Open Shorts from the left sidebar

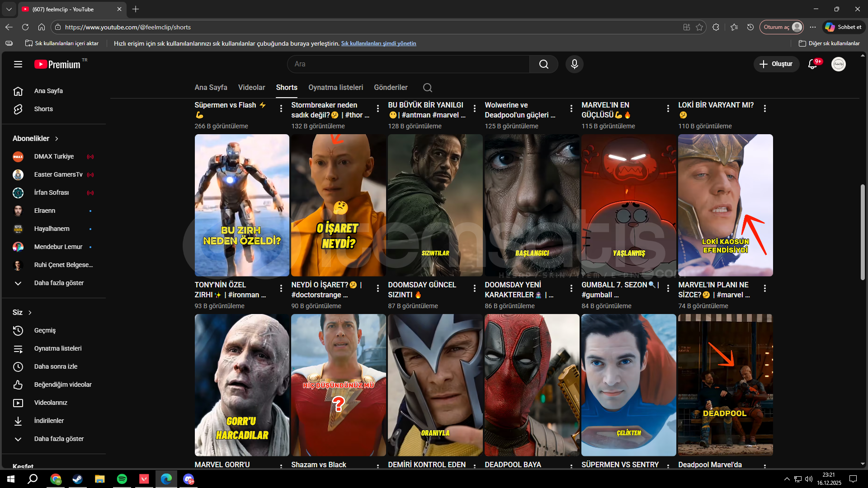tap(43, 109)
